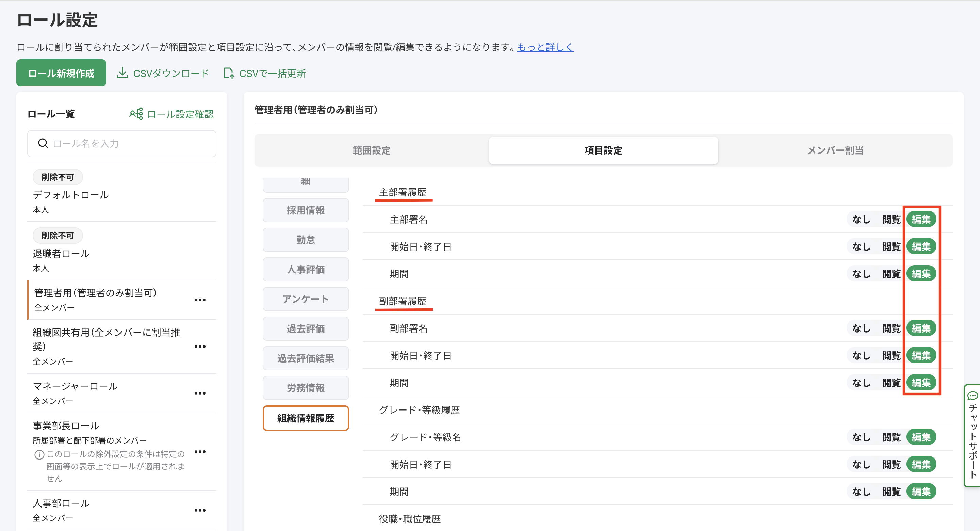980x531 pixels.
Task: Set 主部署履歴 期間 to 編集
Action: [x=921, y=274]
